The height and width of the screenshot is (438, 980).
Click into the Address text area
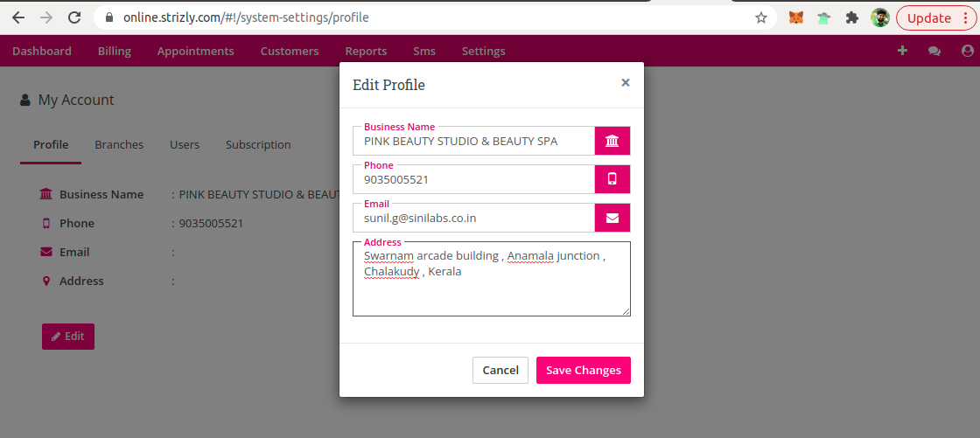tap(491, 279)
